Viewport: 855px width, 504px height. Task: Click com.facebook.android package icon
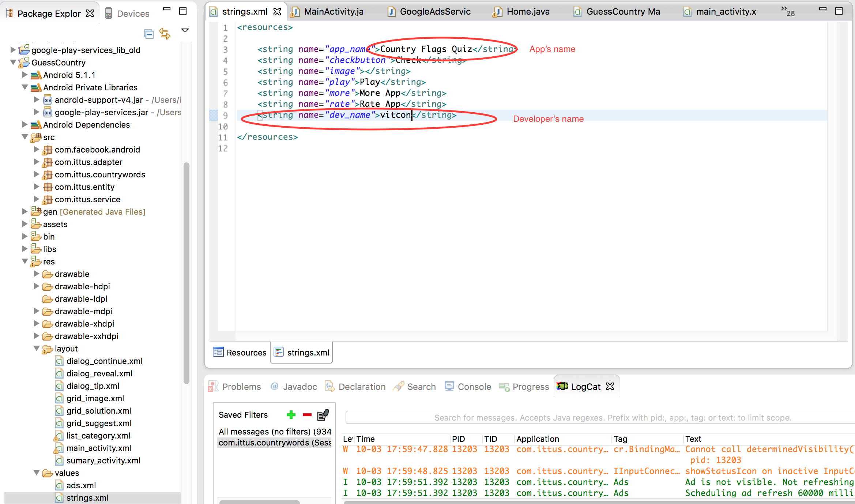pos(48,150)
